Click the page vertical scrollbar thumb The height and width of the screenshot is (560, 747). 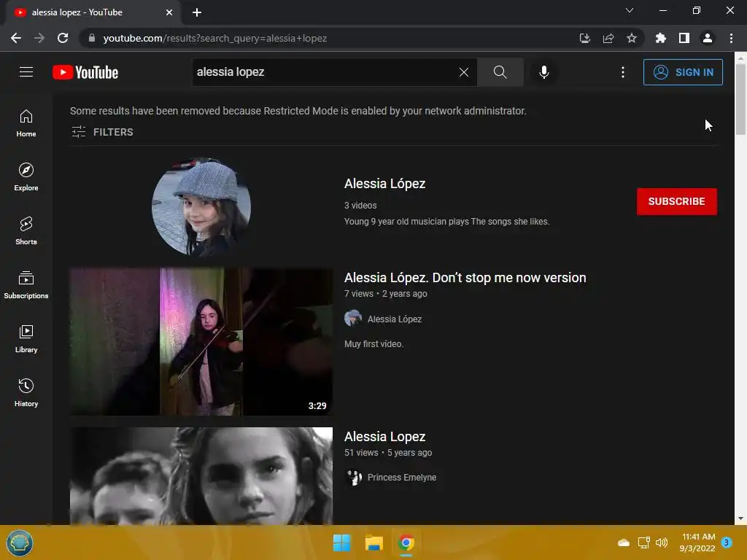(740, 99)
